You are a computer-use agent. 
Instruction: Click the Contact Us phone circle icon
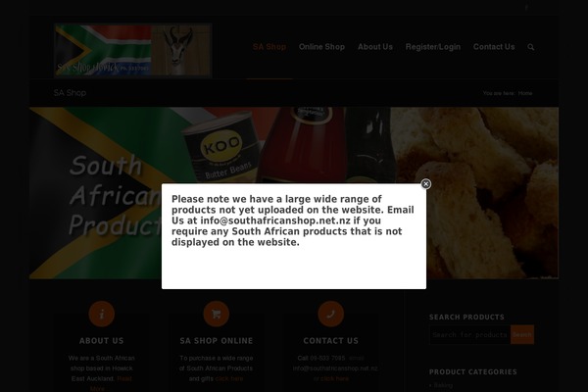pos(331,314)
